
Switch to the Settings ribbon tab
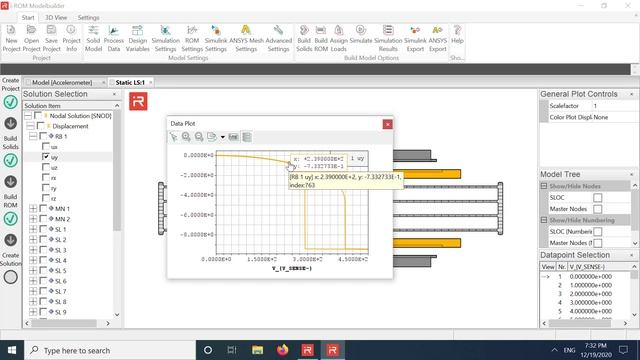(x=88, y=18)
